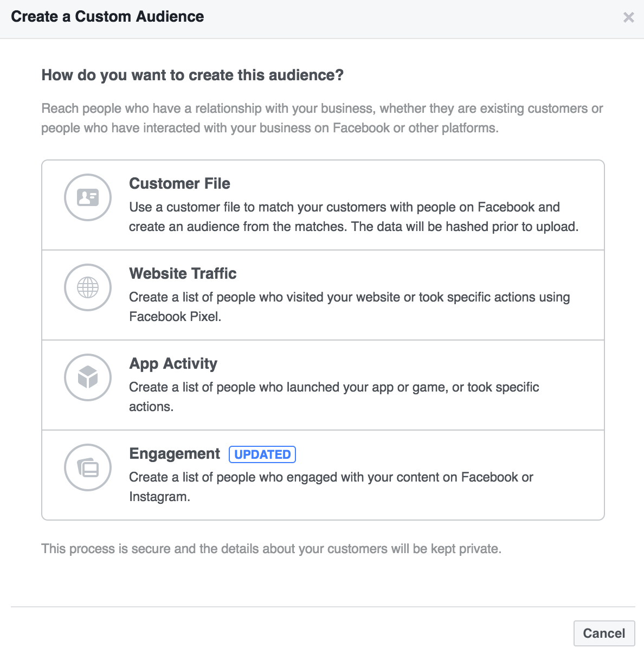
Task: Click the 'Reach people who have a relationship' paragraph
Action: coord(322,118)
